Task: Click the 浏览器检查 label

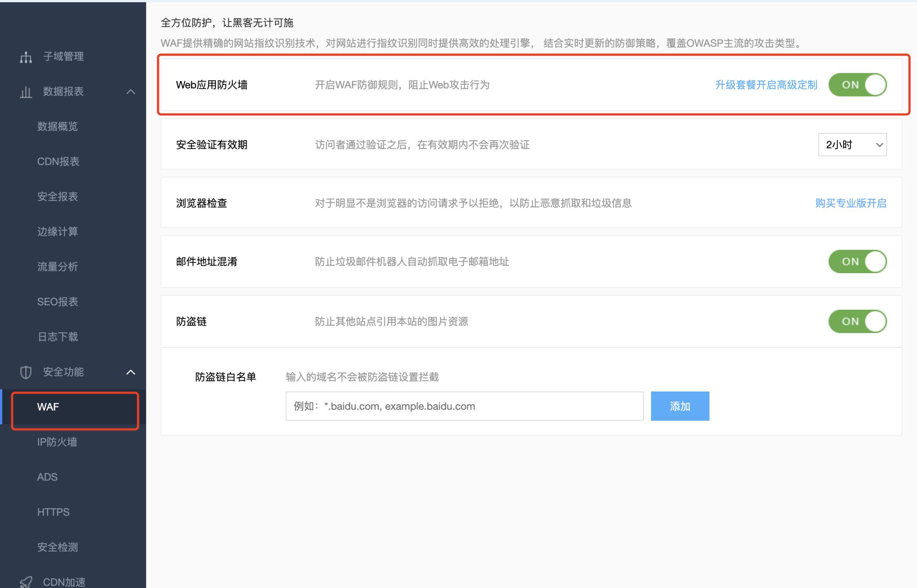Action: click(x=202, y=203)
